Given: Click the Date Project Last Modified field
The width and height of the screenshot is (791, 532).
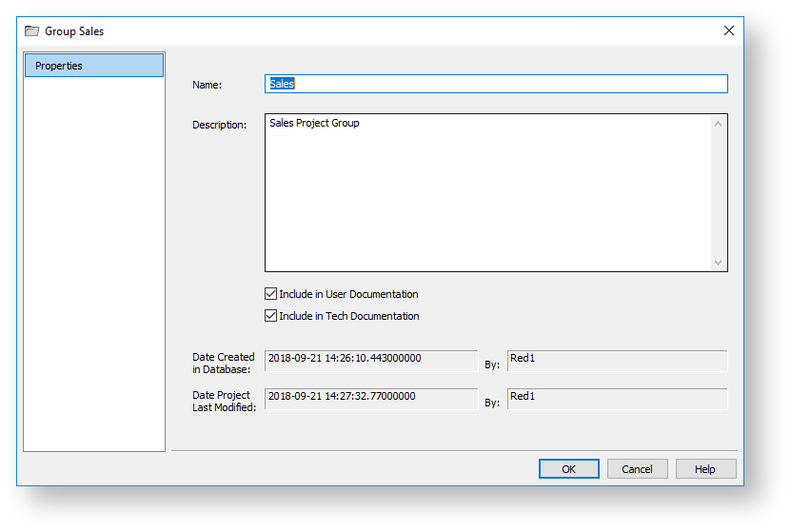Looking at the screenshot, I should [x=370, y=398].
